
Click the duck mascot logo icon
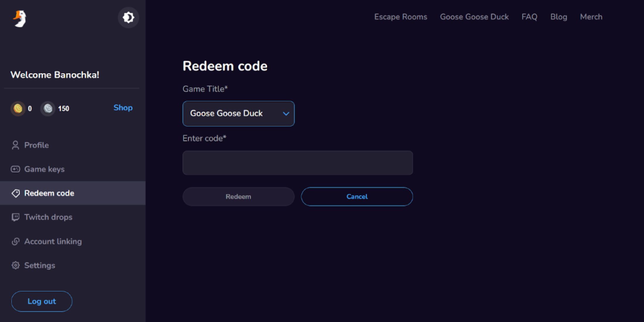pyautogui.click(x=19, y=17)
